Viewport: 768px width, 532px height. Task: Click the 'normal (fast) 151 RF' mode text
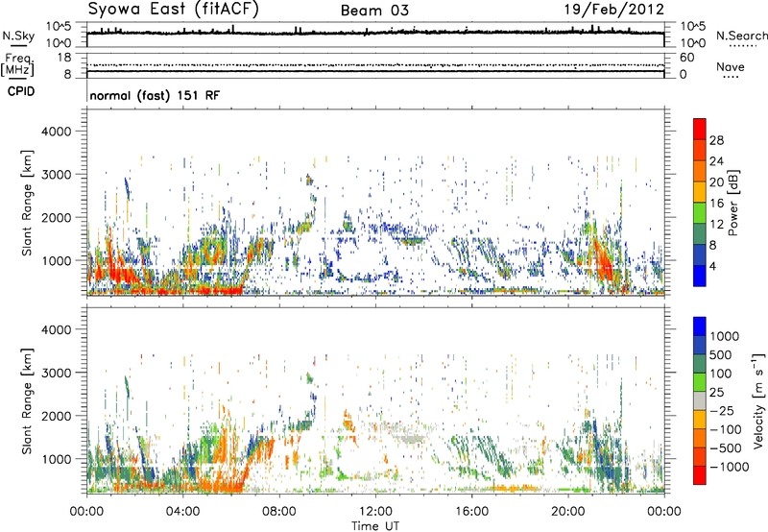click(x=155, y=95)
